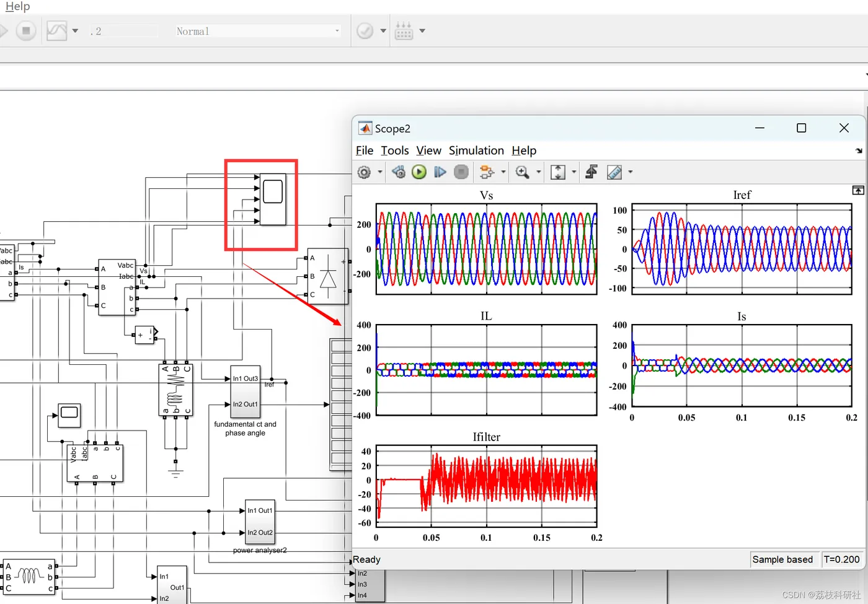Select the zoom magnifier tool in Scope2
The height and width of the screenshot is (604, 868).
[x=522, y=172]
